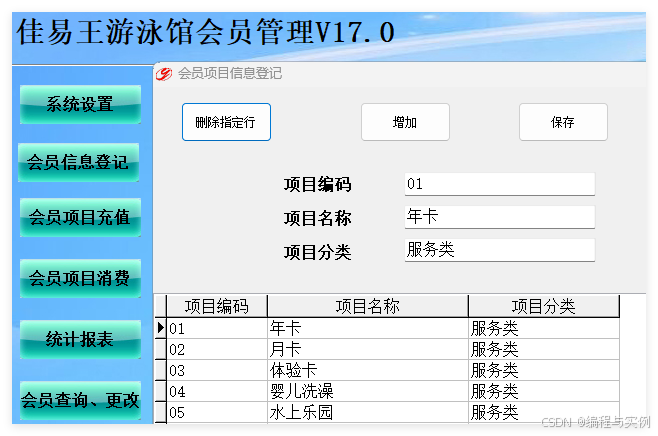Viewport: 658px width, 436px height.
Task: Select code cell 03 in the table
Action: tap(217, 370)
